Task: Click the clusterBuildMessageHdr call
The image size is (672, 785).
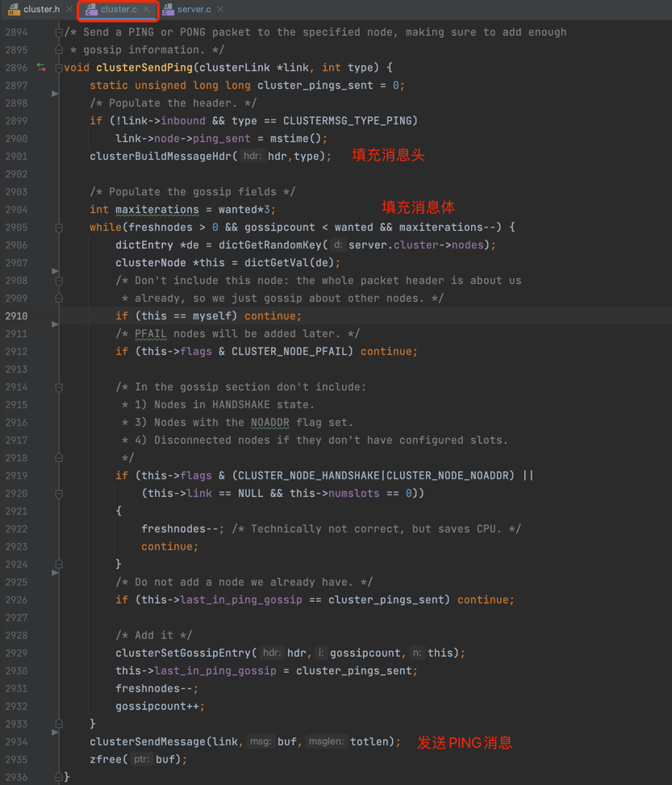Action: coord(161,157)
